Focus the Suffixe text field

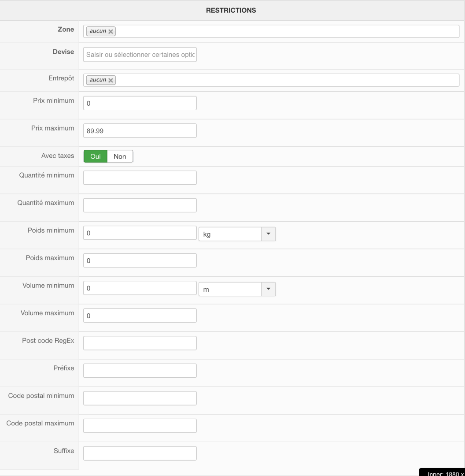(x=140, y=453)
